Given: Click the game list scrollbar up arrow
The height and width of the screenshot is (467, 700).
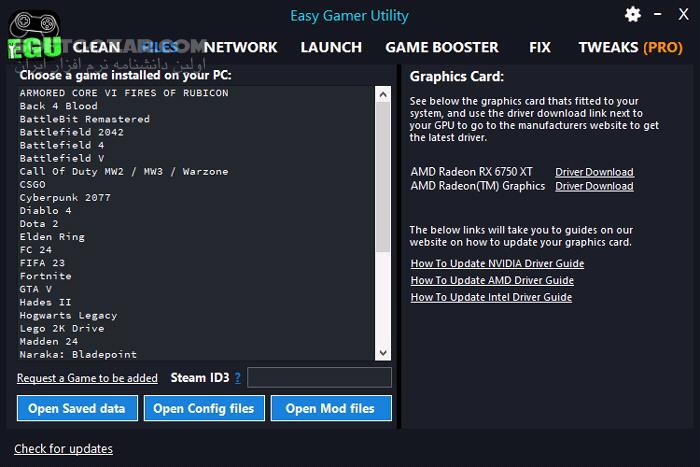Looking at the screenshot, I should pyautogui.click(x=383, y=94).
